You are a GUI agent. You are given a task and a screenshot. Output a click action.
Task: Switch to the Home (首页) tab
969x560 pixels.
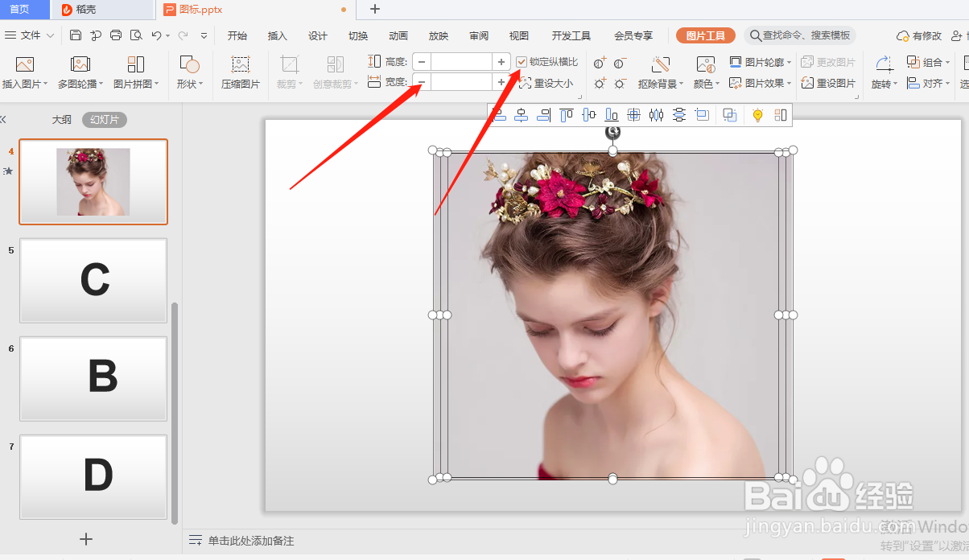19,10
